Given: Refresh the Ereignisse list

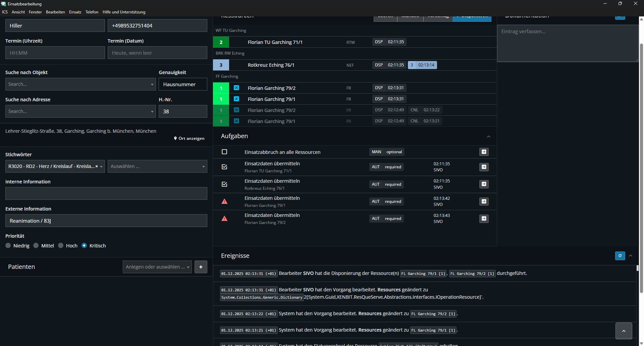Looking at the screenshot, I should [620, 256].
